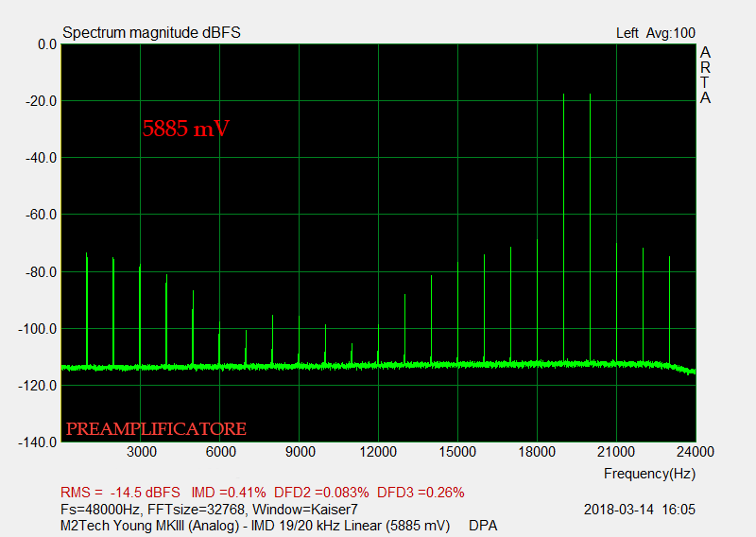Click the '9000' frequency axis label
This screenshot has width=756, height=537.
(300, 452)
